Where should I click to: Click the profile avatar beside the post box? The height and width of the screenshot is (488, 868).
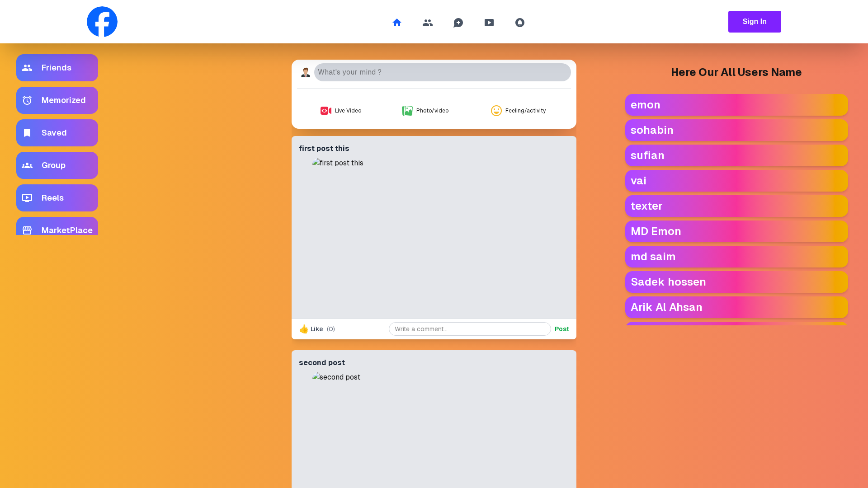tap(306, 72)
